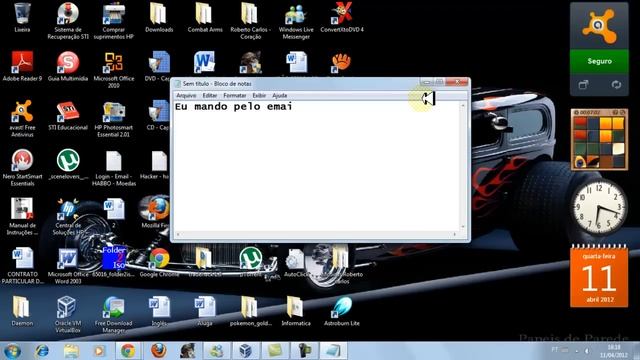Open Google Chrome from the taskbar
This screenshot has width=640, height=360.
[128, 351]
